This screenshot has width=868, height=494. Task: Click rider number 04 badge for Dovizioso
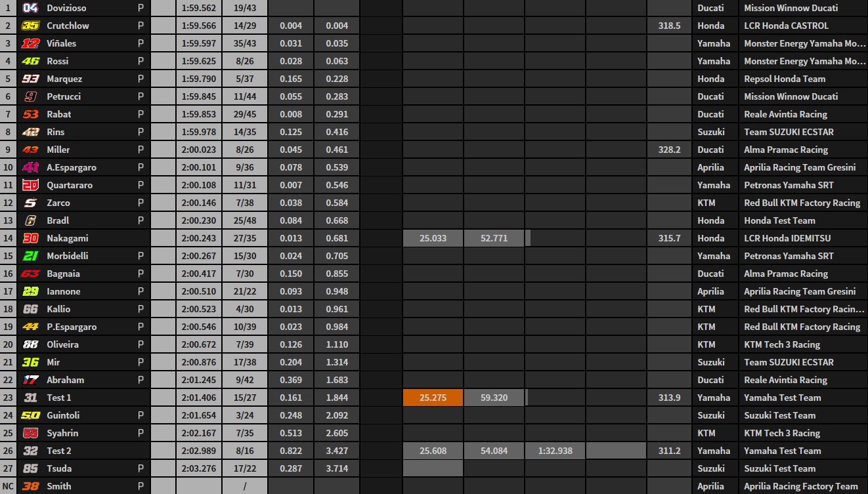(x=30, y=8)
